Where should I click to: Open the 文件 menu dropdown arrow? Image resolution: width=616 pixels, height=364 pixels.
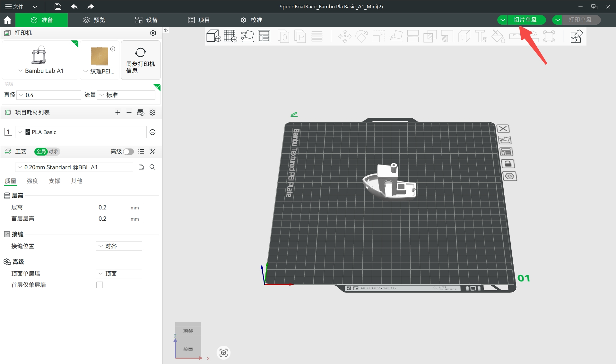pyautogui.click(x=35, y=6)
